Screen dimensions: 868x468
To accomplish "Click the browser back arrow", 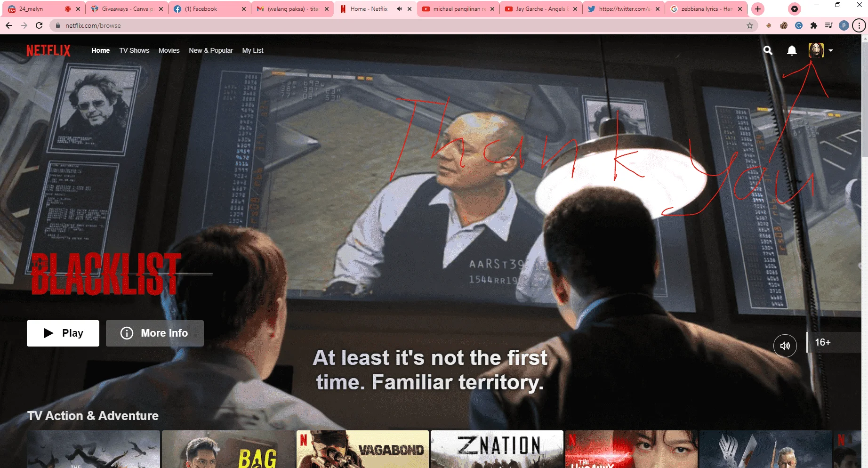I will 9,25.
